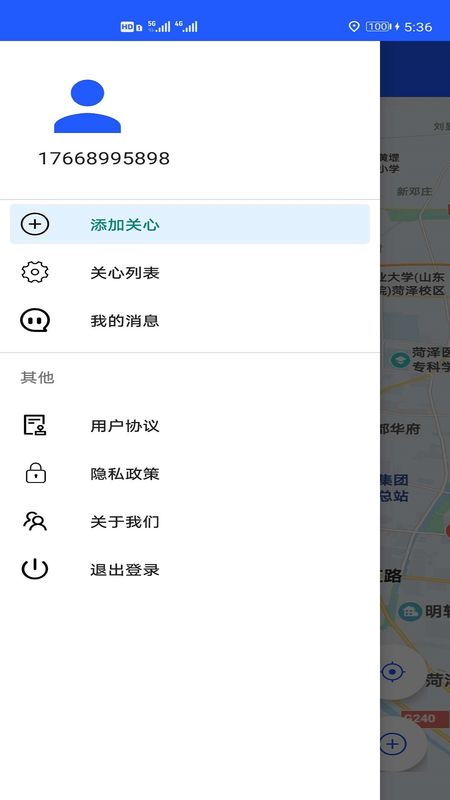Select 退出登录 to log out
This screenshot has width=450, height=800.
tap(190, 569)
